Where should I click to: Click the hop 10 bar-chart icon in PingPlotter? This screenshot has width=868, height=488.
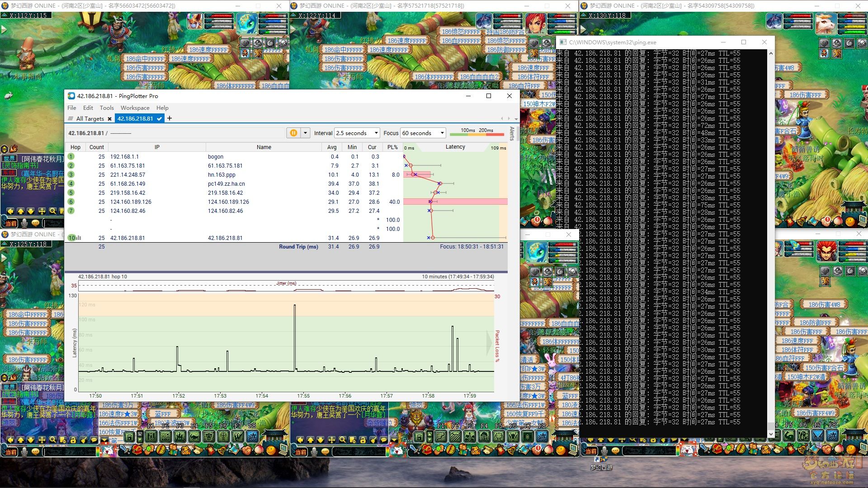tap(79, 238)
